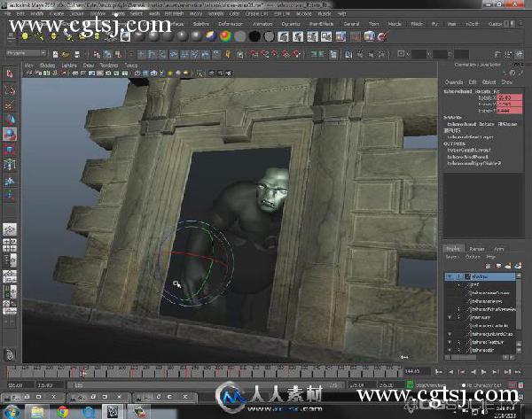Screen dimensions: 532x419
Task: Choose the Lasso Select tool
Action: point(10,89)
